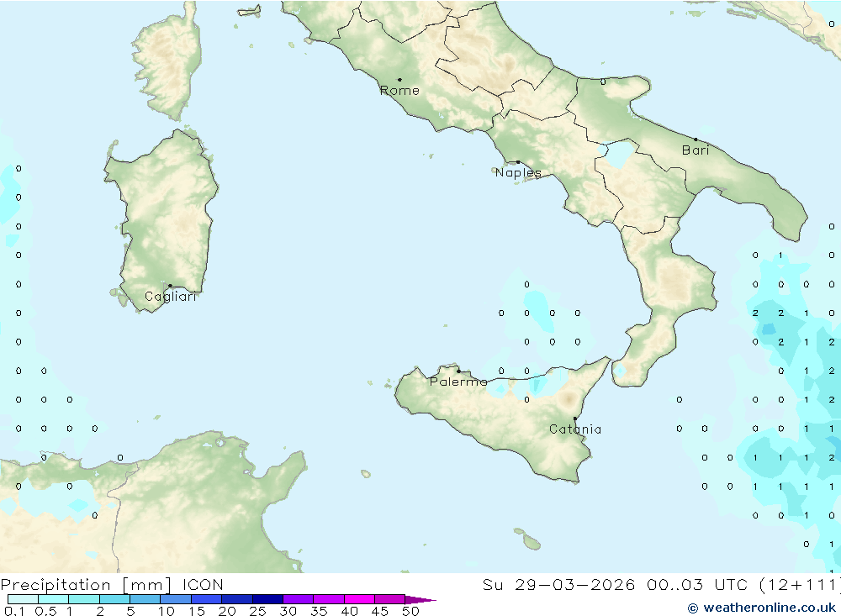Click the 30 legend value
Viewport: 841px width, 616px height.
[288, 611]
